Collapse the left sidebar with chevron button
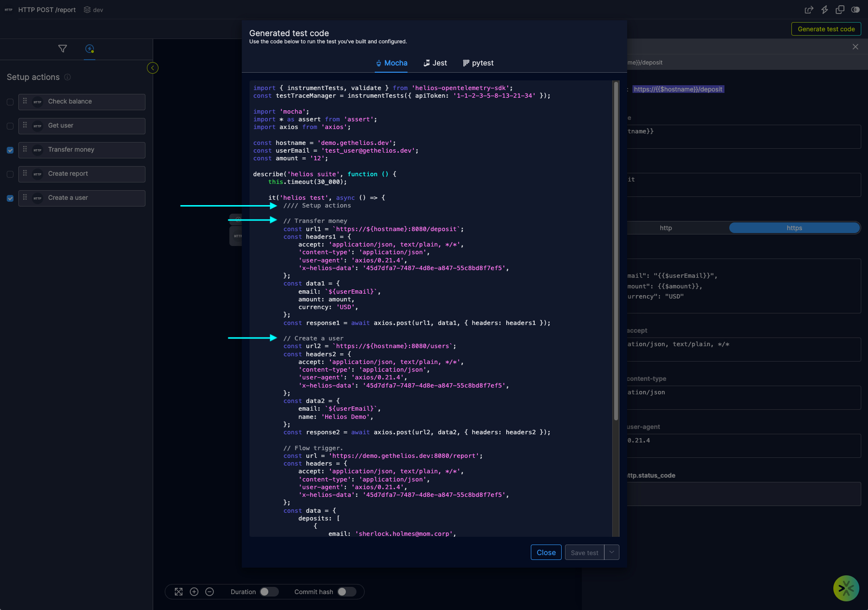868x610 pixels. pyautogui.click(x=153, y=68)
